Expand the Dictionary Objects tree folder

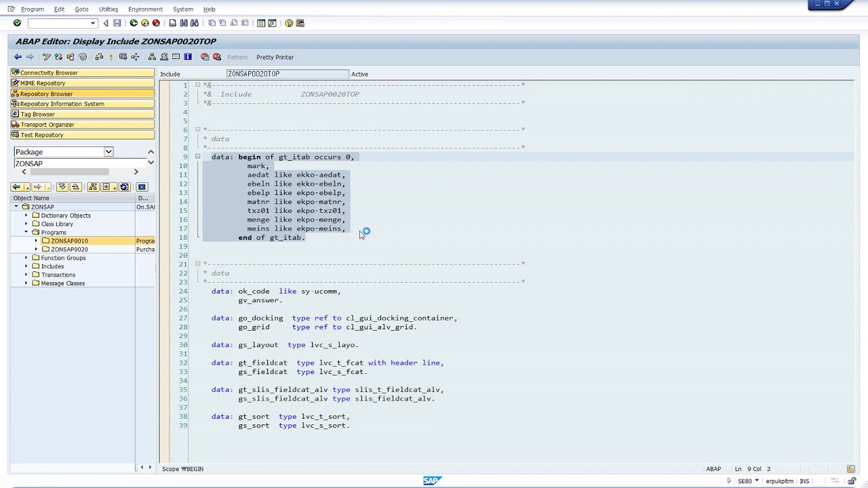pyautogui.click(x=26, y=216)
